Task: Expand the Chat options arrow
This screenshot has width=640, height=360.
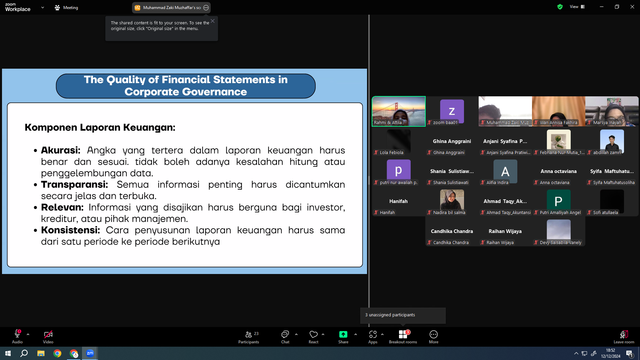Action: [x=296, y=334]
